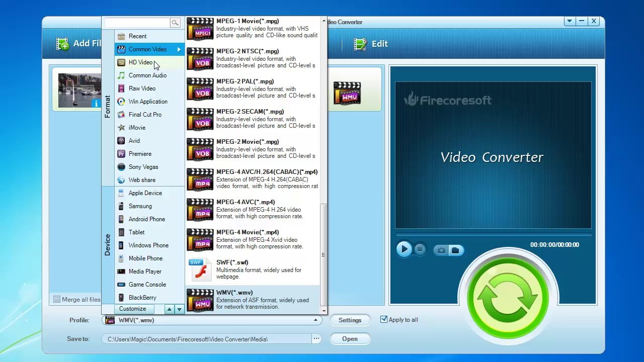Click the BlackBerry device icon
Viewport: 644px width, 362px height.
tap(121, 298)
